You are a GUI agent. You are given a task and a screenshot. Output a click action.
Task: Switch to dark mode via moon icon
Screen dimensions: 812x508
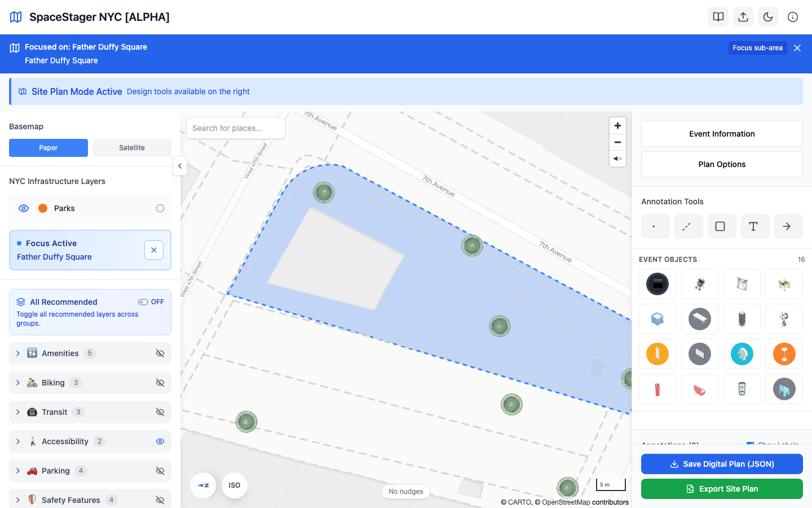[x=768, y=17]
